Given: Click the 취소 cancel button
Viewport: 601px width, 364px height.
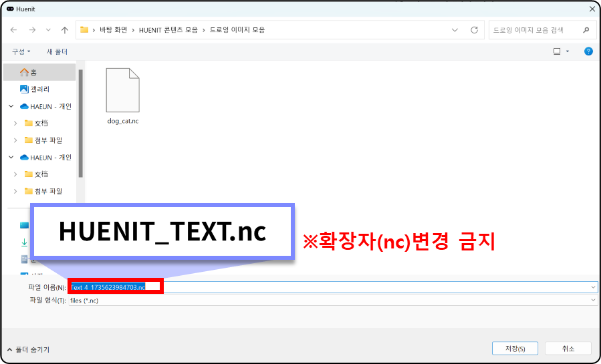Looking at the screenshot, I should pos(568,349).
